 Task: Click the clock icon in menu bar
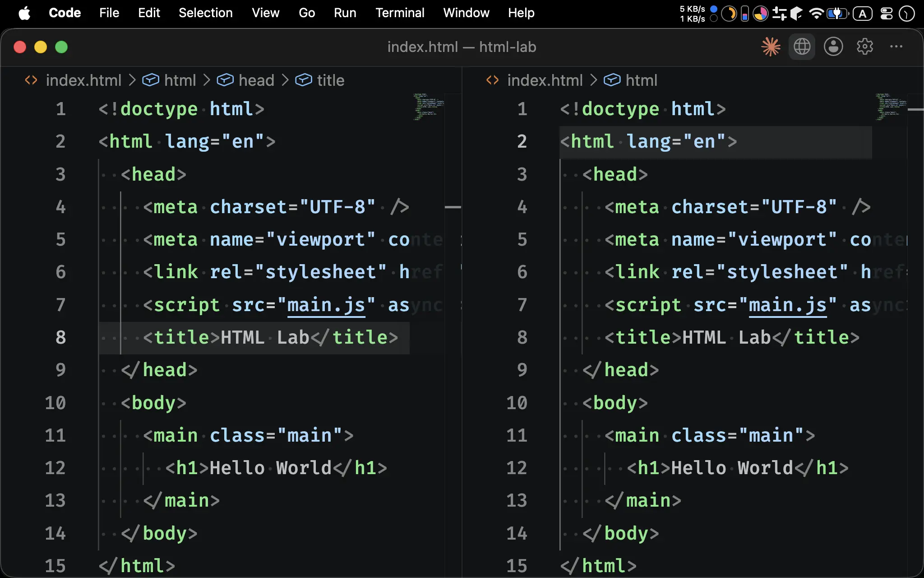click(x=906, y=14)
